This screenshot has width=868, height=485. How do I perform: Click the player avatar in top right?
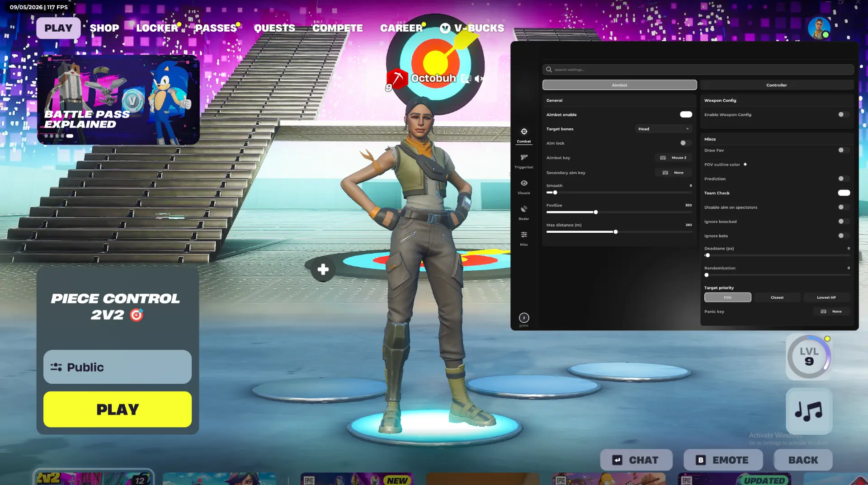tap(819, 28)
